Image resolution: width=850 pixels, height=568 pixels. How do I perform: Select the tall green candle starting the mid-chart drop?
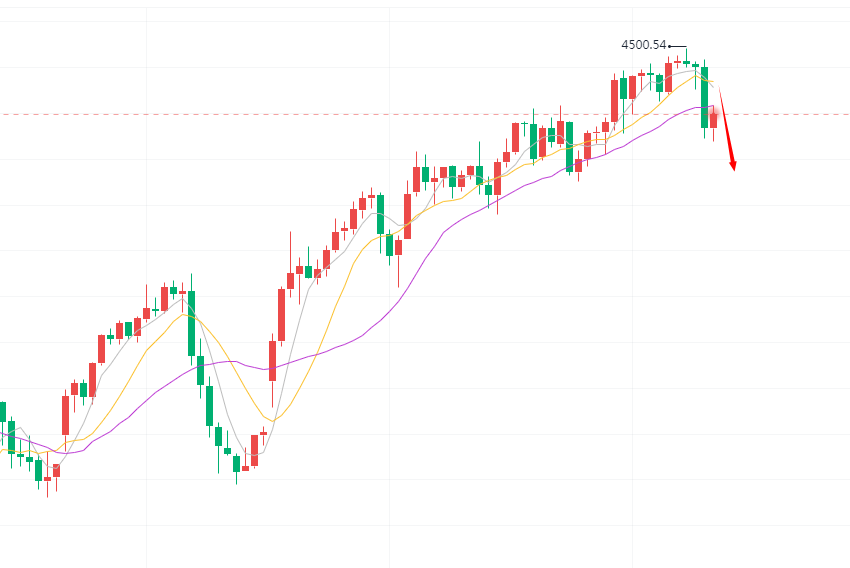click(191, 322)
